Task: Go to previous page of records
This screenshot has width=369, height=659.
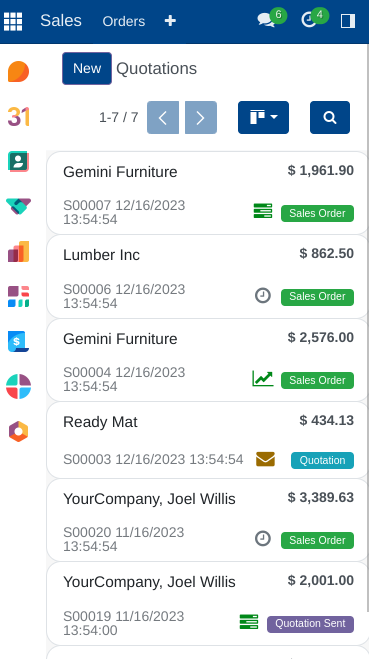Action: tap(163, 117)
